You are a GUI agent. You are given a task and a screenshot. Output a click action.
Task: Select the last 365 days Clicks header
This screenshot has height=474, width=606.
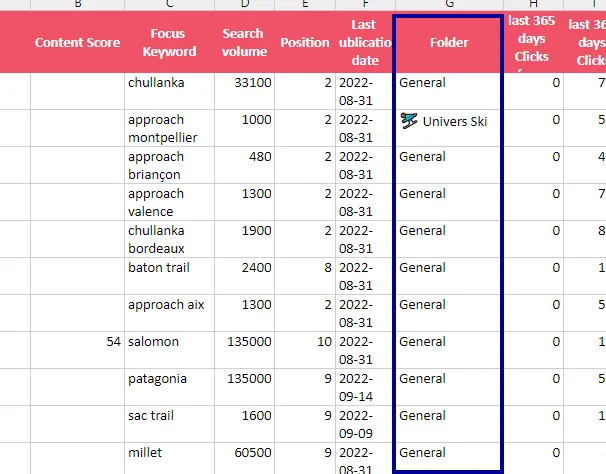534,42
